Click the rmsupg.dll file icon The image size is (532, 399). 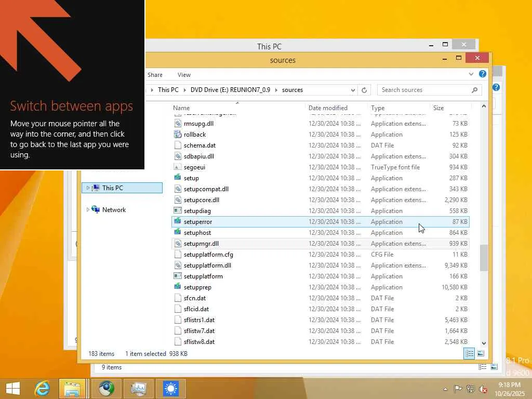click(178, 124)
